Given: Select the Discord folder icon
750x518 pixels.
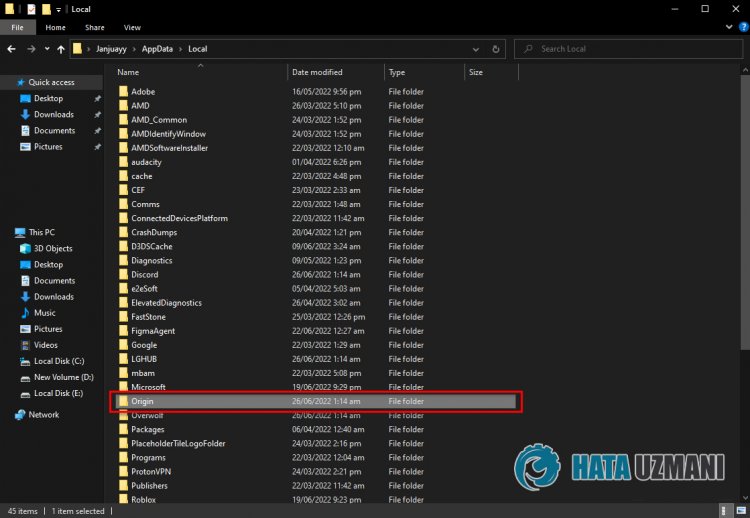Looking at the screenshot, I should coord(123,274).
